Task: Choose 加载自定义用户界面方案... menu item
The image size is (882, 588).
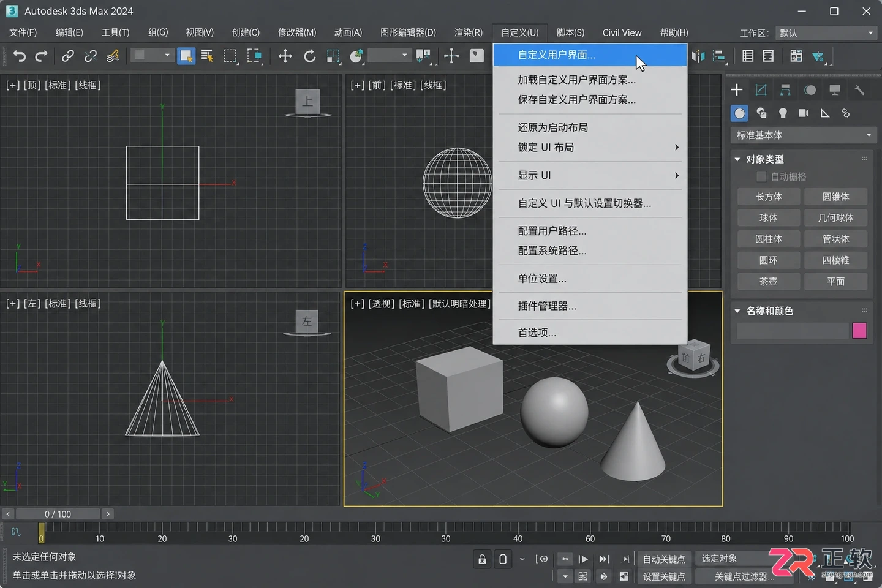Action: pyautogui.click(x=590, y=80)
